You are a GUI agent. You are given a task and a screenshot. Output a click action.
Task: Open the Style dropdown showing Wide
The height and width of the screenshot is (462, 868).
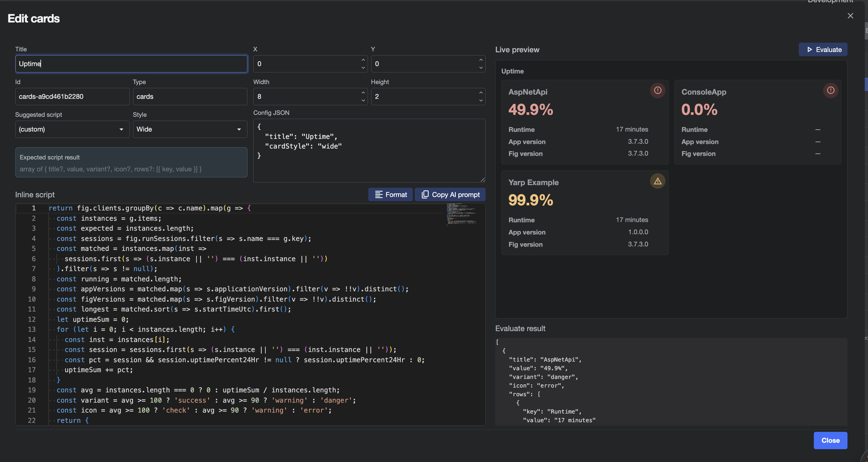pos(190,130)
